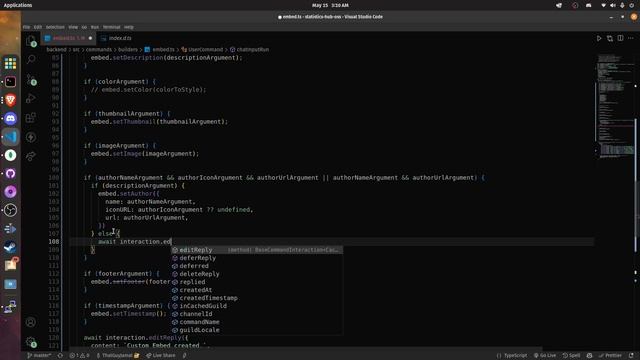The width and height of the screenshot is (640, 360).
Task: Click the master branch indicator in status bar
Action: click(39, 356)
